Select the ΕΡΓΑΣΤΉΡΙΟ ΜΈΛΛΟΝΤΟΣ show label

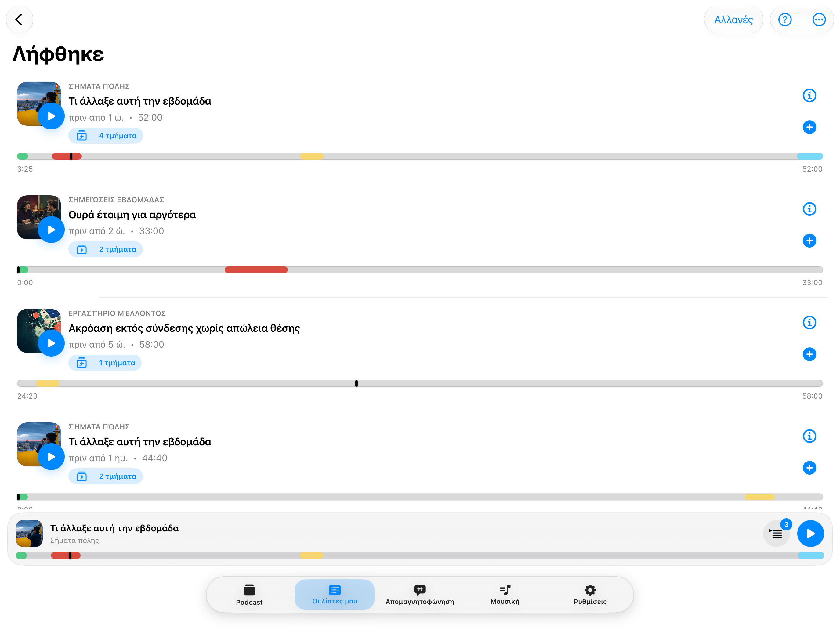coord(117,313)
